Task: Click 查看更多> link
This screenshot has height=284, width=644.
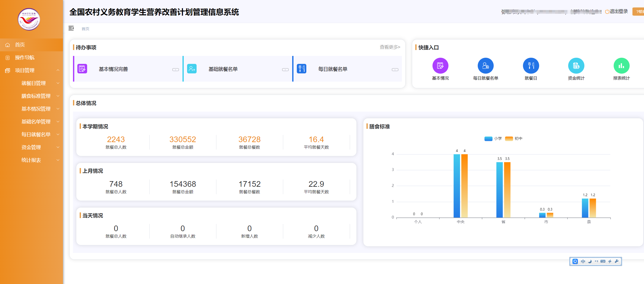Action: coord(390,47)
